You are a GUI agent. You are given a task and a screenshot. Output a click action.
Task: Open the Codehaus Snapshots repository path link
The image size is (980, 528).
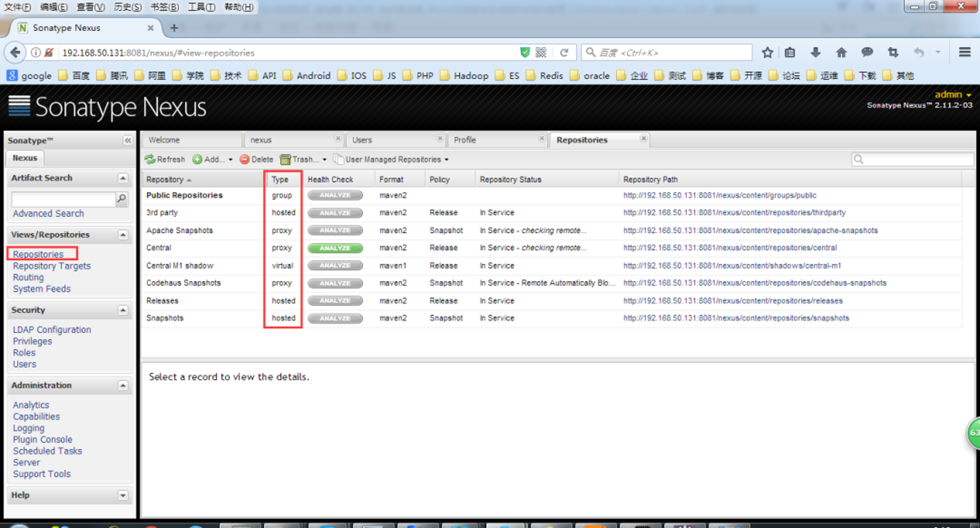755,283
